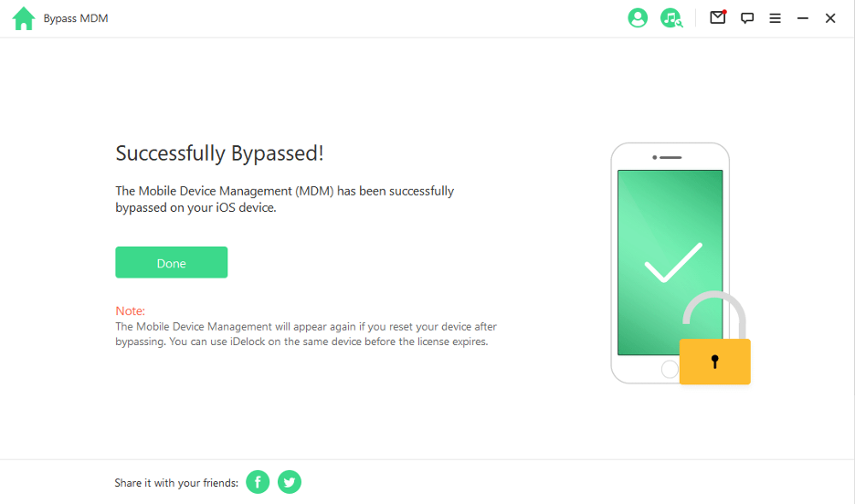Click the home button on the phone illustration

(670, 369)
